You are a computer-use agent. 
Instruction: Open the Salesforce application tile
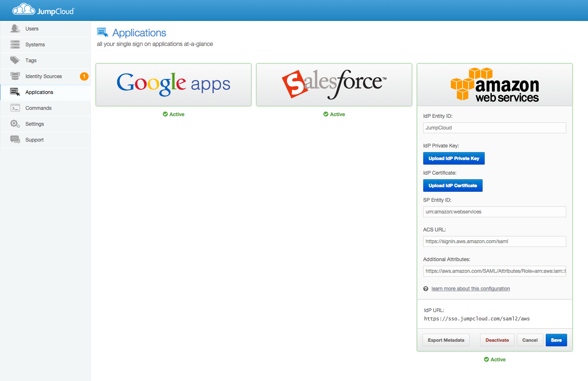coord(334,85)
